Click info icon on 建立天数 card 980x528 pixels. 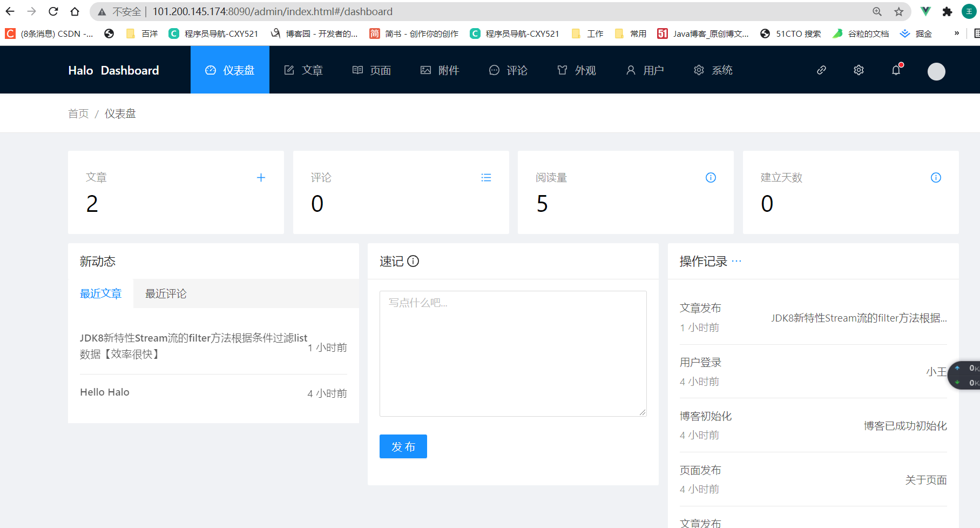(x=936, y=177)
